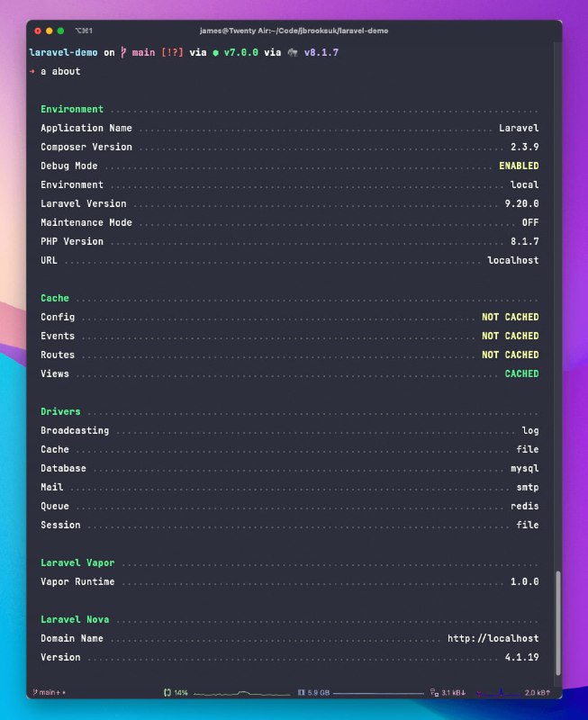Viewport: 588px width, 720px height.
Task: Click the green 'Environment' section heading
Action: pos(72,109)
